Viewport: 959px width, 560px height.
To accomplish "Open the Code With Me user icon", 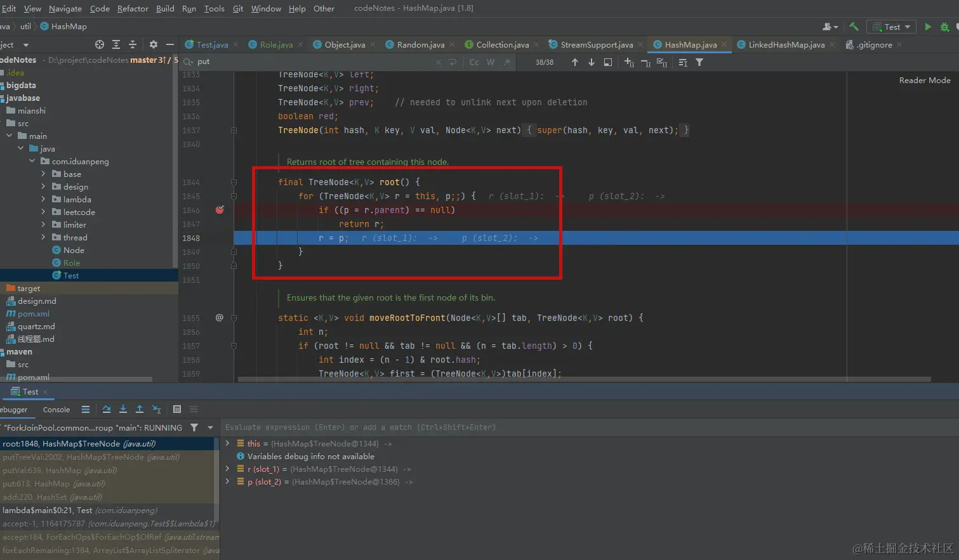I will pyautogui.click(x=830, y=27).
